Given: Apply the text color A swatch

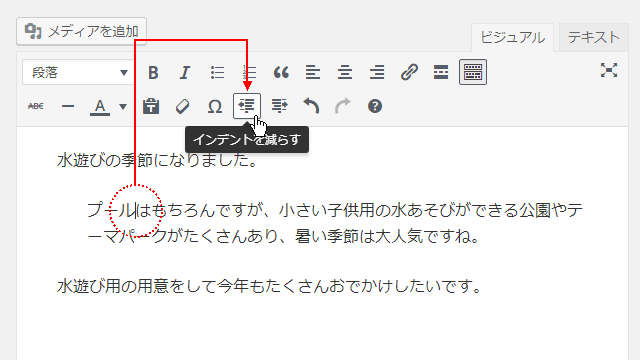Looking at the screenshot, I should [100, 107].
